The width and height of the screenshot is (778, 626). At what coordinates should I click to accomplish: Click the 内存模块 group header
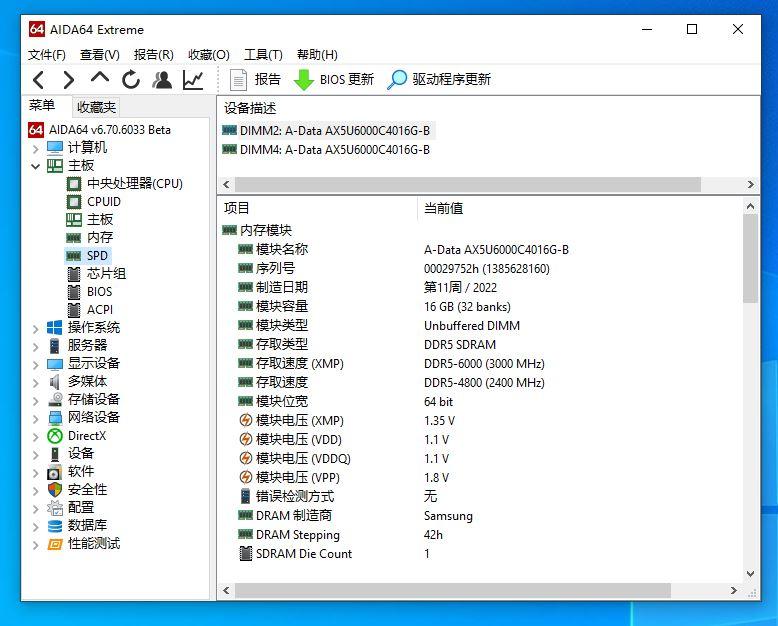tap(257, 231)
